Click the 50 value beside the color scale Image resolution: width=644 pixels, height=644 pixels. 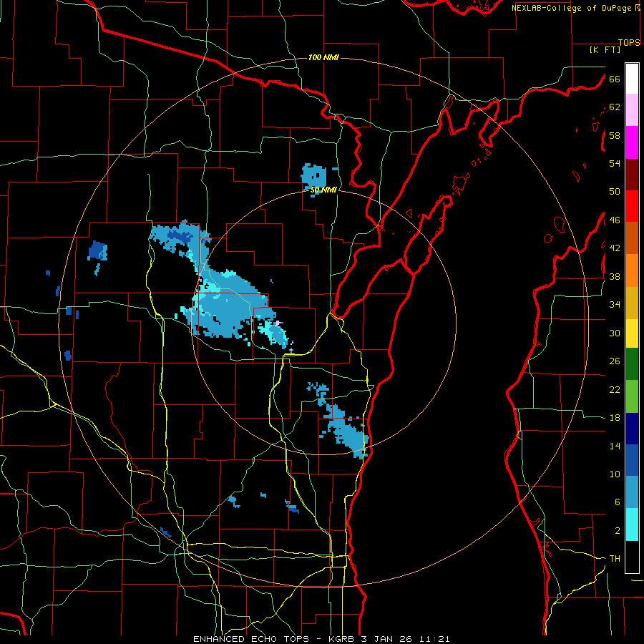pyautogui.click(x=615, y=191)
